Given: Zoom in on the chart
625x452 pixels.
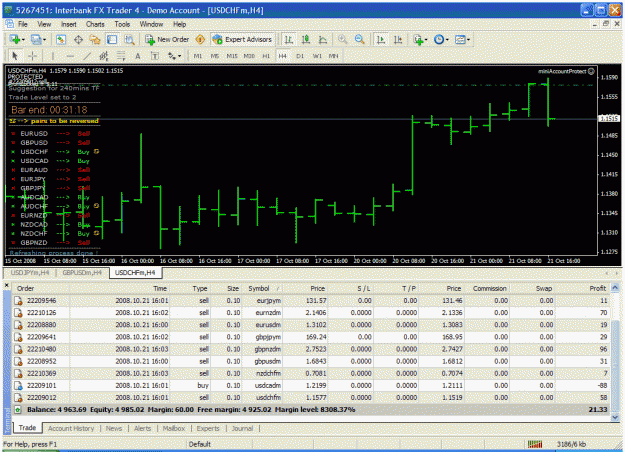Looking at the screenshot, I should (x=342, y=39).
